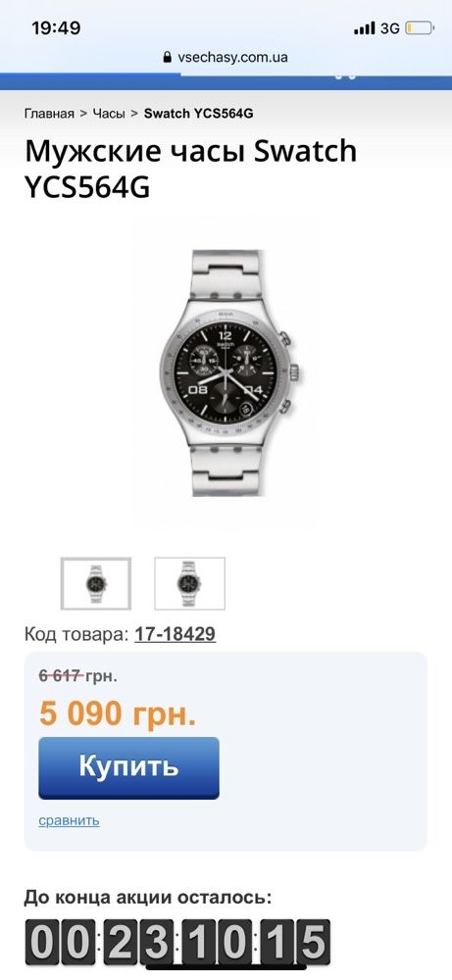Tap the main Swatch watch product image
452x980 pixels.
[226, 372]
